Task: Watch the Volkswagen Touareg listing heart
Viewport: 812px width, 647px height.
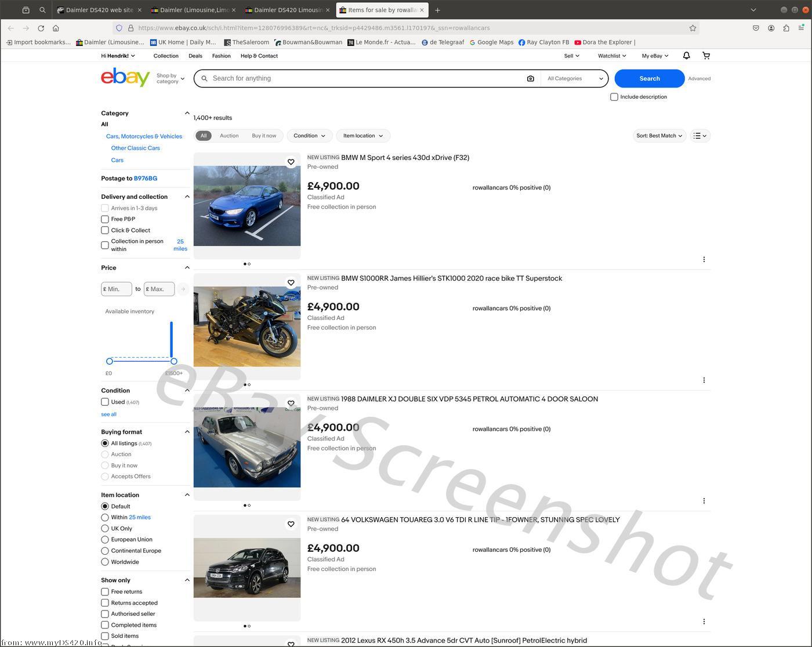Action: tap(291, 524)
